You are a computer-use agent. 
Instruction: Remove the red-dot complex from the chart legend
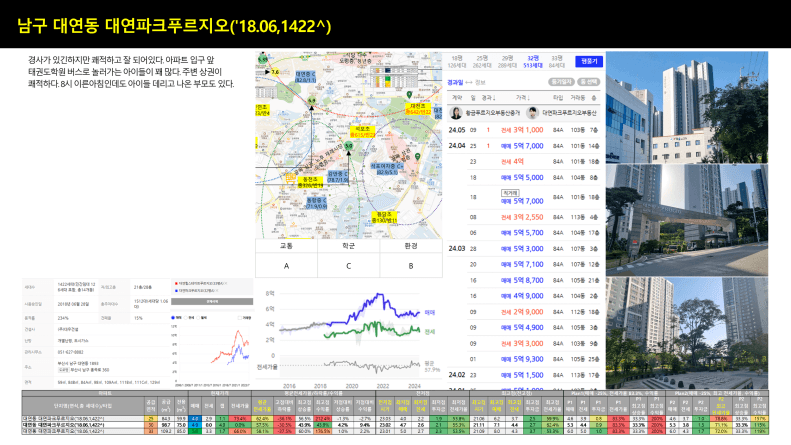click(x=226, y=284)
